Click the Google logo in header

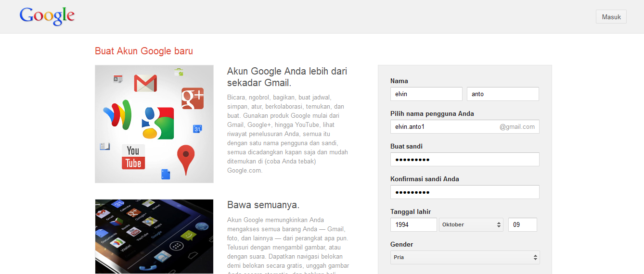[x=47, y=16]
